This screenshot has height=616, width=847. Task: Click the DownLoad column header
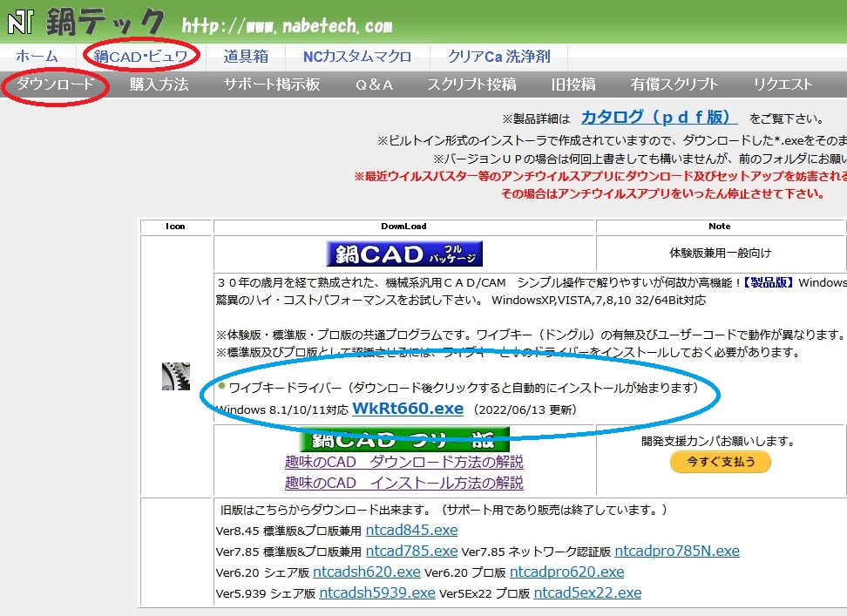coord(404,227)
